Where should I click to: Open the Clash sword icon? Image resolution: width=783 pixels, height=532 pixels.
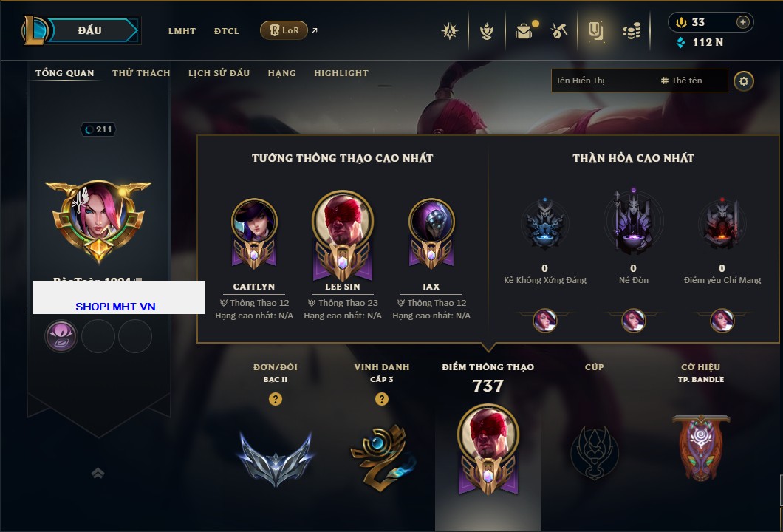click(449, 31)
